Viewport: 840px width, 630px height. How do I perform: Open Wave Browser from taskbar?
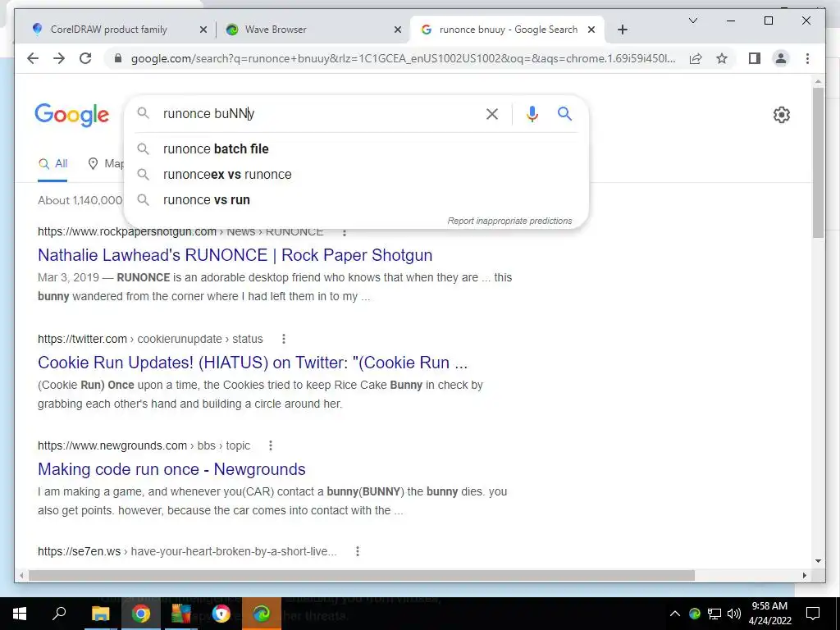coord(262,614)
